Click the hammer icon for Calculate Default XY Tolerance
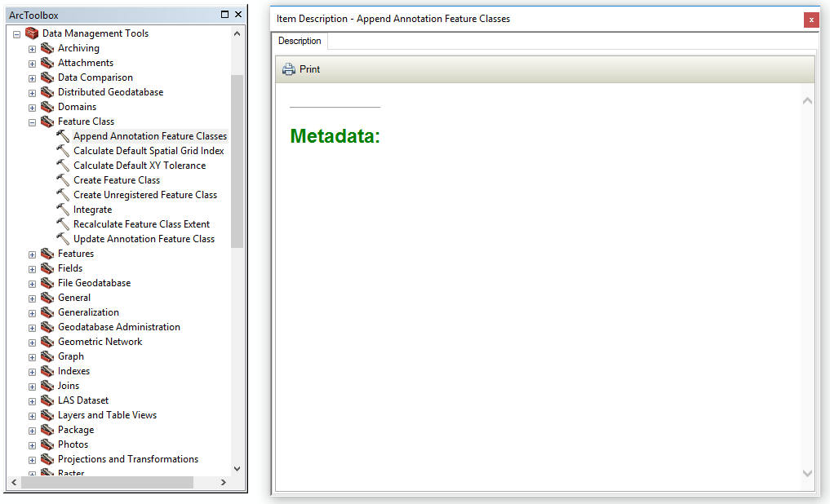 tap(63, 166)
